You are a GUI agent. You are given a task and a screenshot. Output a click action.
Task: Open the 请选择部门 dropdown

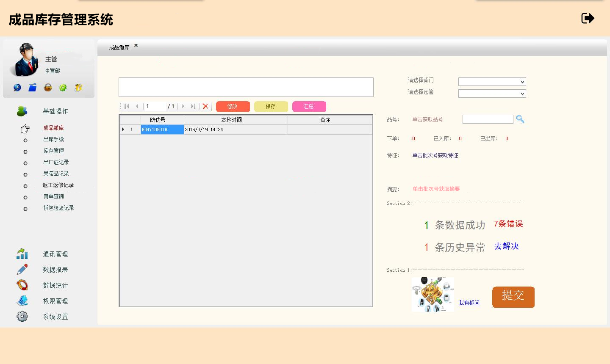(x=492, y=82)
